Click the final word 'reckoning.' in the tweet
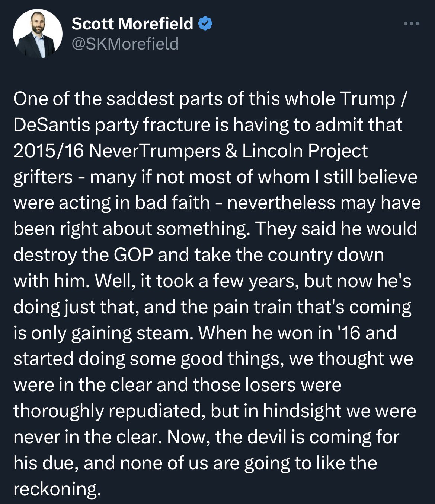 [57, 489]
